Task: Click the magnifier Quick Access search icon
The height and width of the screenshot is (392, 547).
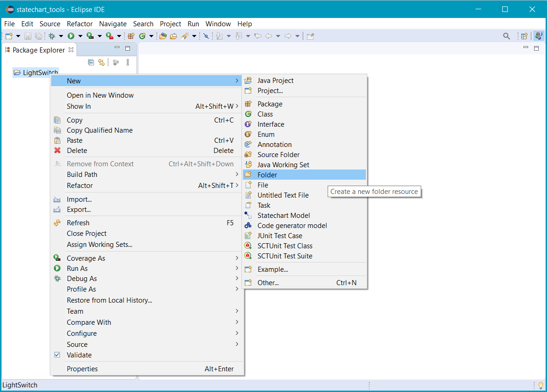Action: (506, 36)
